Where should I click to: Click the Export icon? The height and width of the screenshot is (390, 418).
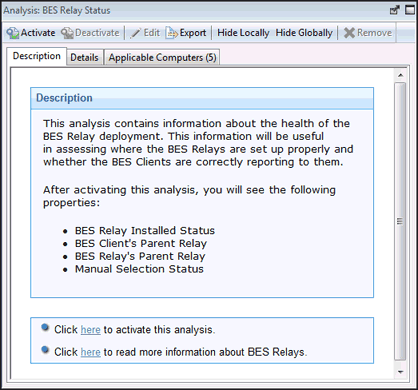click(172, 33)
